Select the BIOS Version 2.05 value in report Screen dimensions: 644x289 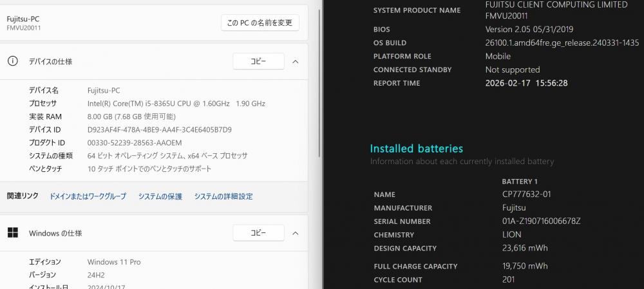(529, 30)
